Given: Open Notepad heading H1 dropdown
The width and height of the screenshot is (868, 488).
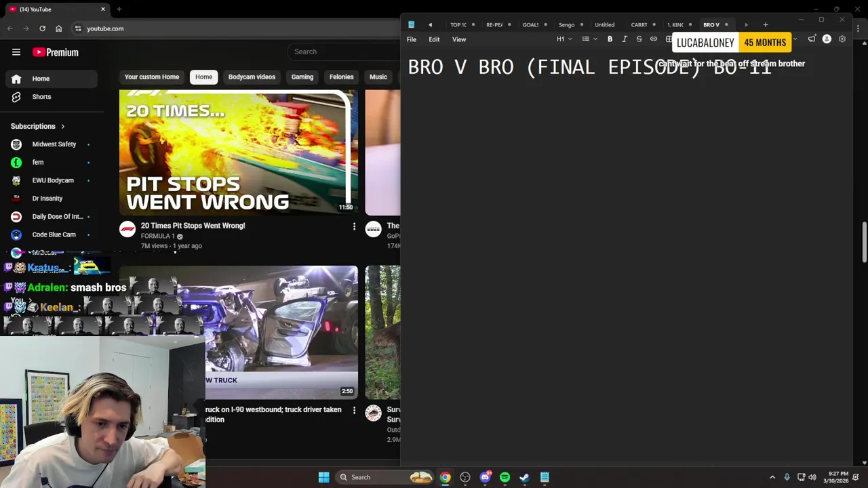Looking at the screenshot, I should pos(564,39).
